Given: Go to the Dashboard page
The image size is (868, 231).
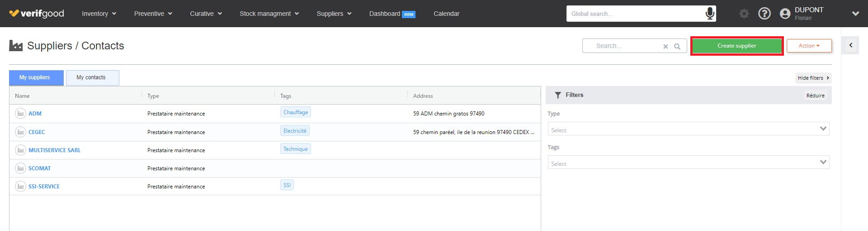Looking at the screenshot, I should tap(392, 14).
